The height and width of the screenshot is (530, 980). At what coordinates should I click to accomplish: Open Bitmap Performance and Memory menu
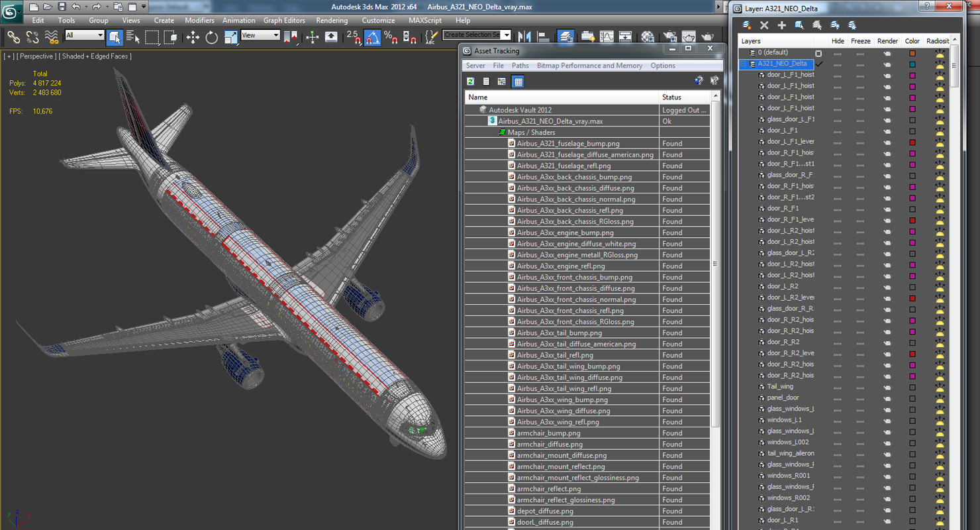(589, 66)
